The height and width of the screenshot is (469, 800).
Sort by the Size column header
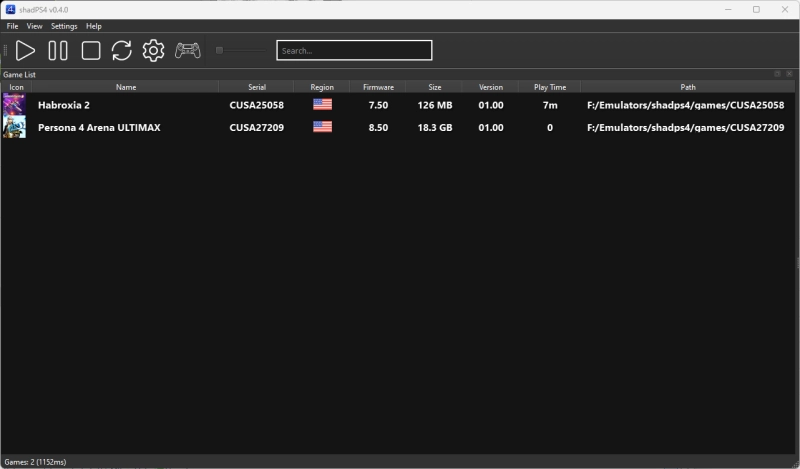[435, 87]
